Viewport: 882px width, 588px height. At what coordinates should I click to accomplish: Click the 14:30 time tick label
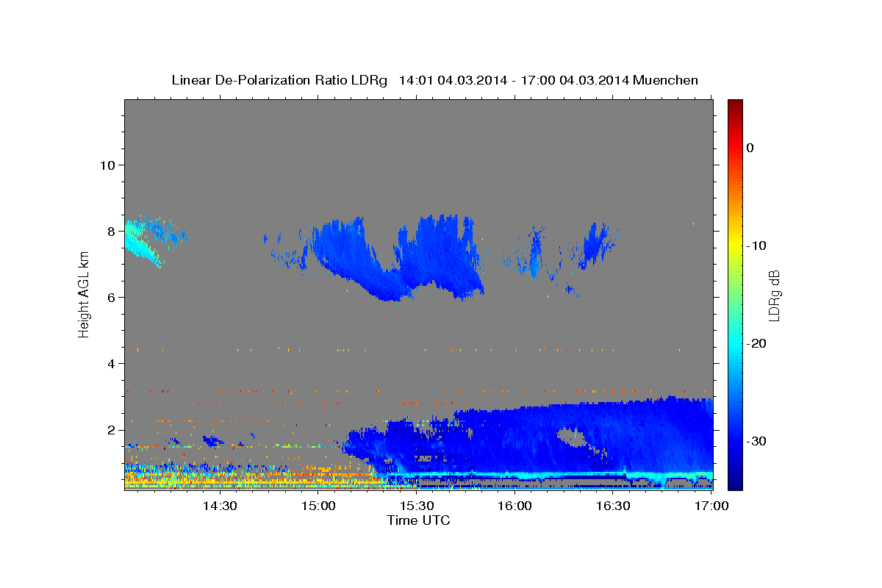(x=219, y=506)
